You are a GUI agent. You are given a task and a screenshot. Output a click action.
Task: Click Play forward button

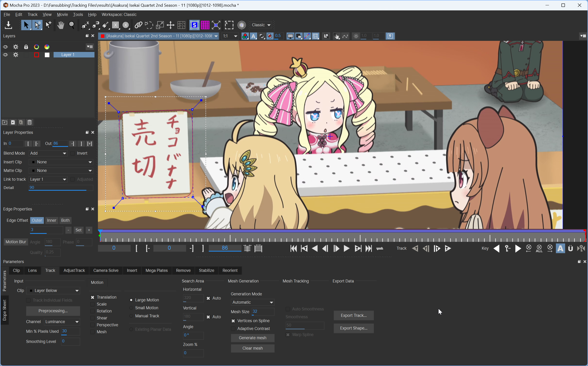click(347, 249)
